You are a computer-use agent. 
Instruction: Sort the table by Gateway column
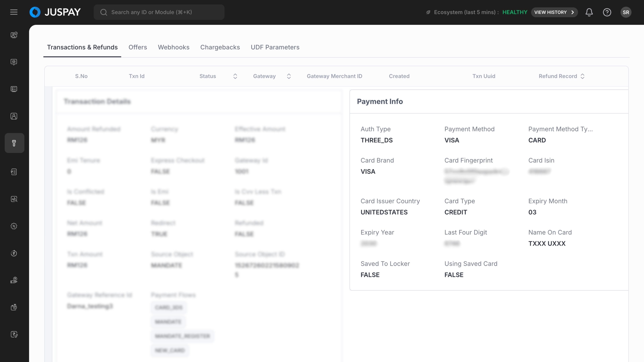click(289, 76)
